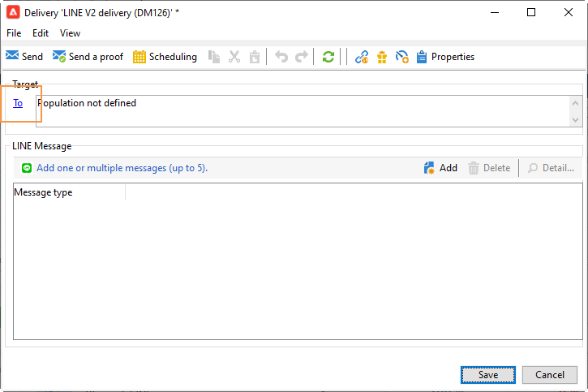This screenshot has width=588, height=392.
Task: Cancel the delivery dialog
Action: [550, 375]
